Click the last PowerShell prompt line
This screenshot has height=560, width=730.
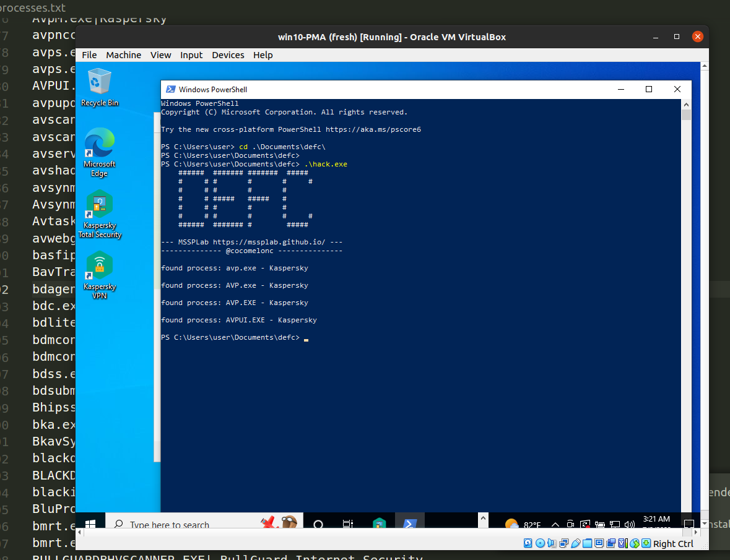click(x=235, y=337)
